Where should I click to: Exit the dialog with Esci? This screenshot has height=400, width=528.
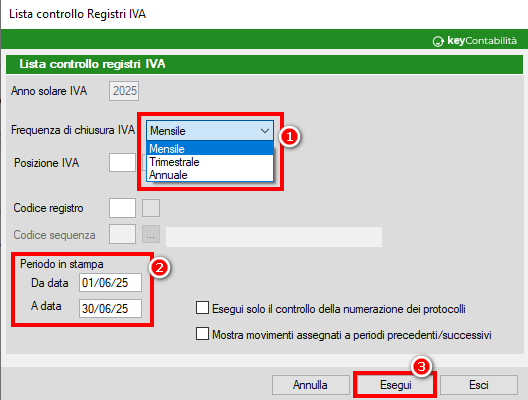coord(479,385)
